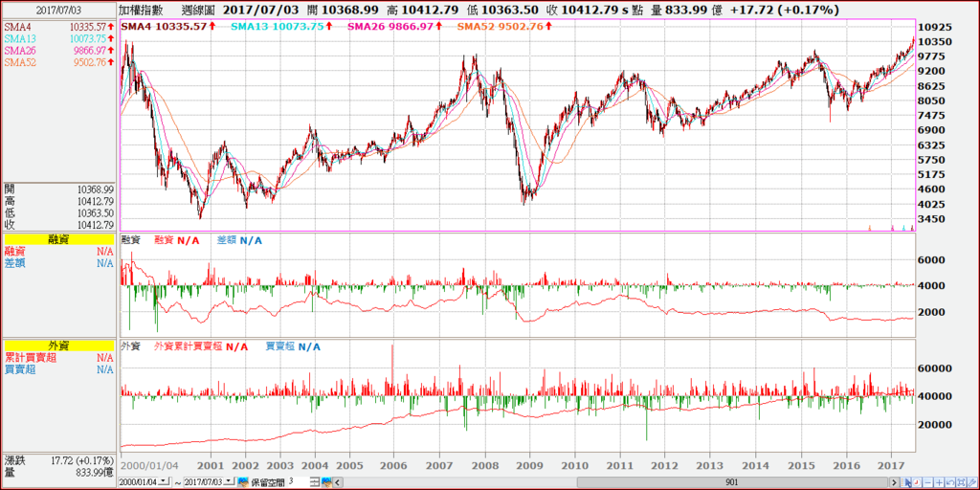Click the date header 2017/07/03 in left panel
This screenshot has width=980, height=490.
pyautogui.click(x=58, y=10)
